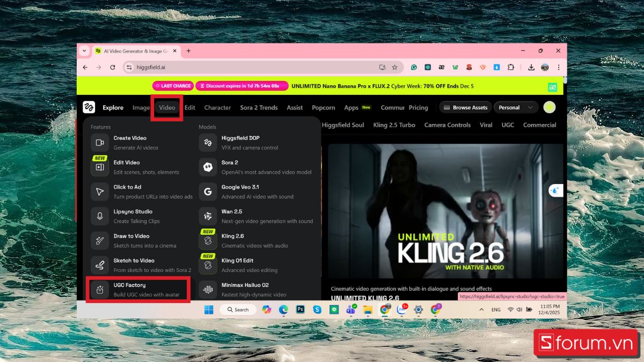Open Microsoft Edge from the taskbar

tap(283, 309)
